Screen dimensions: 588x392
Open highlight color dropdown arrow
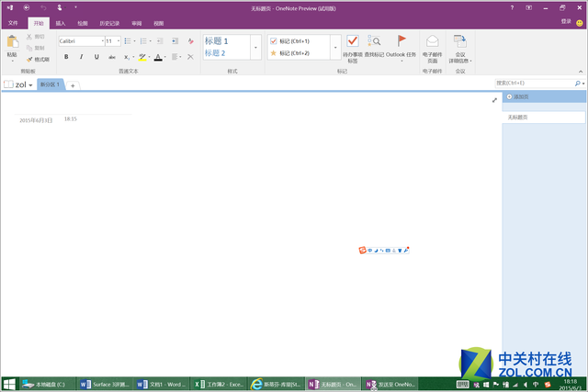point(149,57)
